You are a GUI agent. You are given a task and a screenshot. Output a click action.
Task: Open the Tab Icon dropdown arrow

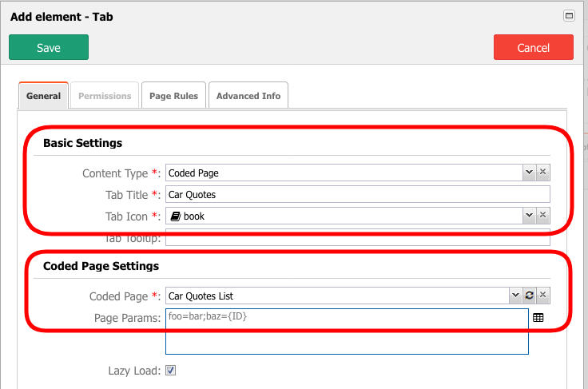(528, 216)
